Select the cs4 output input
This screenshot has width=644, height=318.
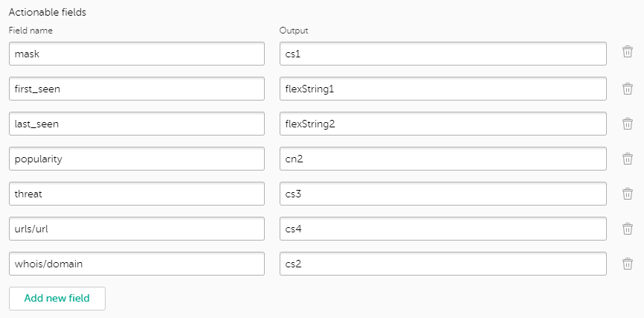tap(443, 229)
